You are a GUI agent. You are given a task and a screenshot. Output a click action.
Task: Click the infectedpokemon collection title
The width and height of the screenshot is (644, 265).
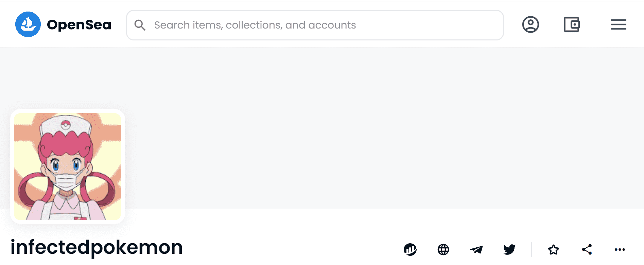tap(97, 247)
